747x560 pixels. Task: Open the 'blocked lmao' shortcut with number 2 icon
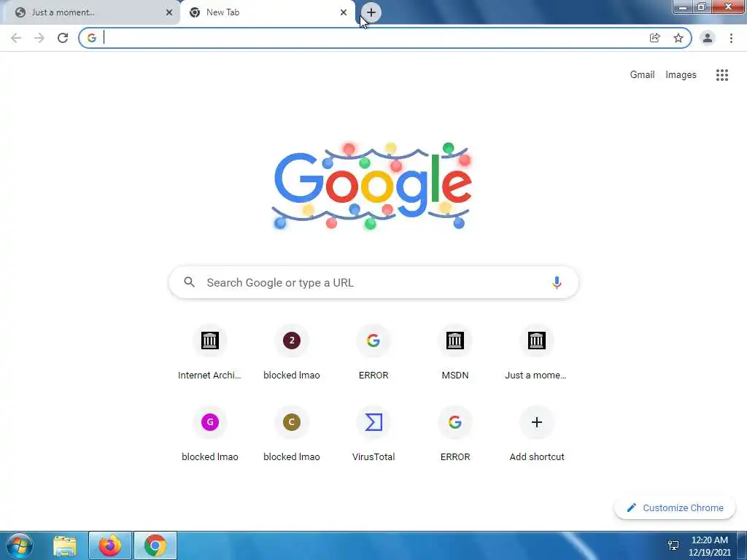[292, 354]
